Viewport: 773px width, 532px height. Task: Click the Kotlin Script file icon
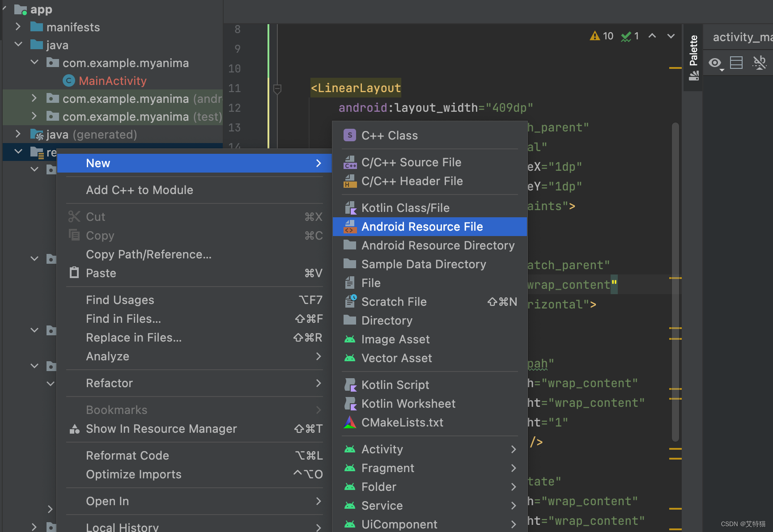pos(350,385)
